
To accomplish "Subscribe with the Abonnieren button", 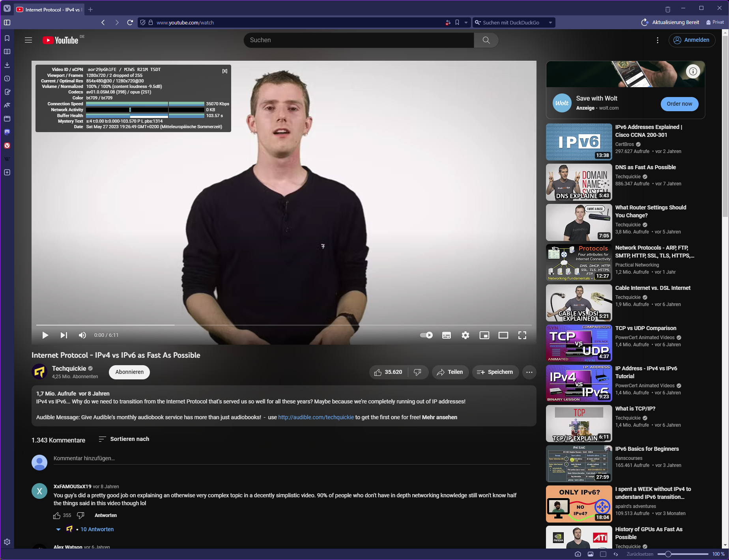I will point(129,372).
